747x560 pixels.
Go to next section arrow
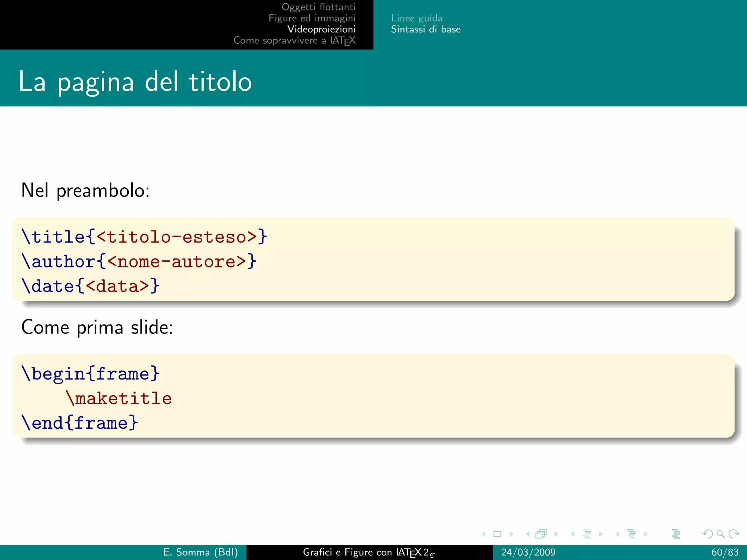click(x=646, y=534)
